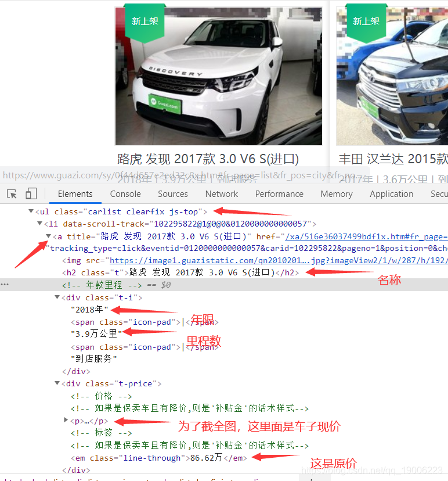The height and width of the screenshot is (481, 448).
Task: Open the Network tab
Action: (222, 194)
